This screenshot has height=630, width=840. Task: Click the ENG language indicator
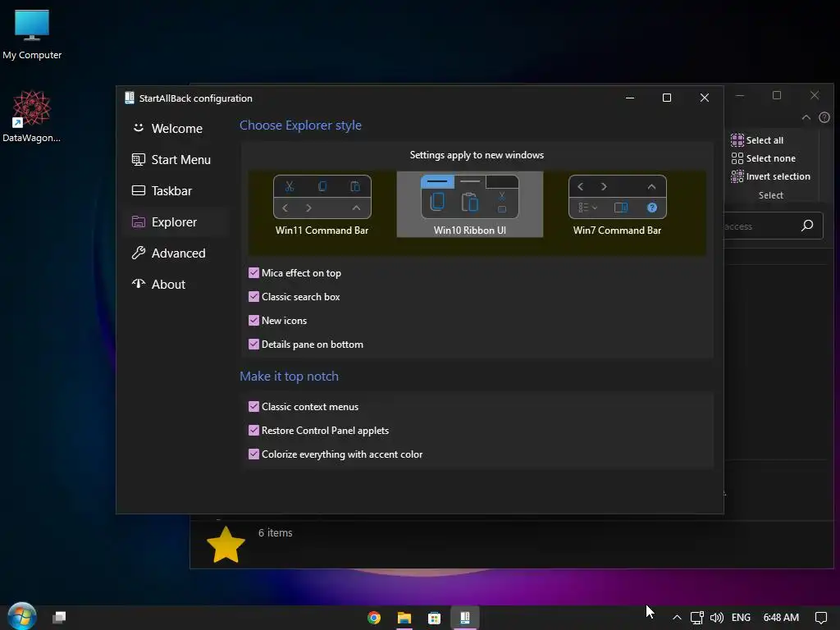tap(741, 618)
